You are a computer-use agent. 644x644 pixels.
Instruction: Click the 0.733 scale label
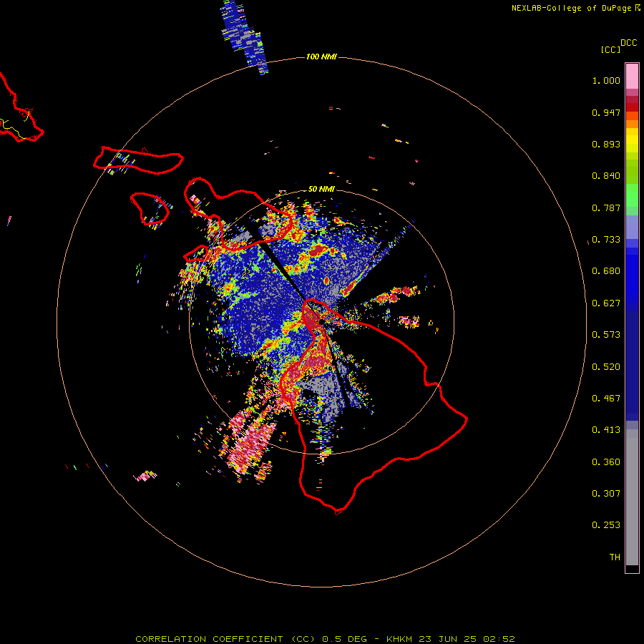[606, 240]
